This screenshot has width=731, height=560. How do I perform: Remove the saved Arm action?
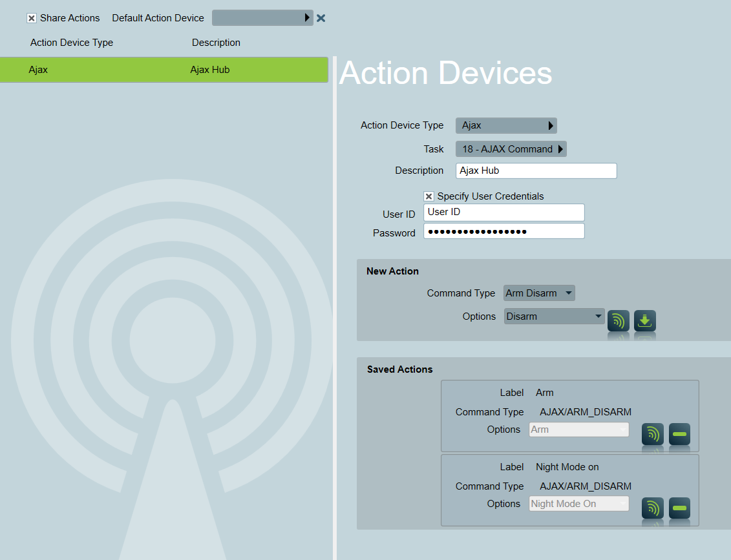point(679,434)
